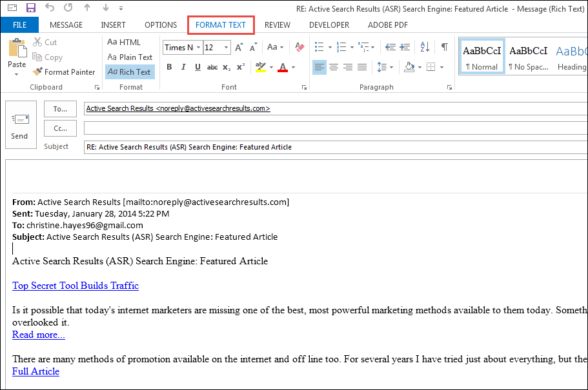Toggle underline formatting
Screen dimensions: 588x390
(x=198, y=67)
